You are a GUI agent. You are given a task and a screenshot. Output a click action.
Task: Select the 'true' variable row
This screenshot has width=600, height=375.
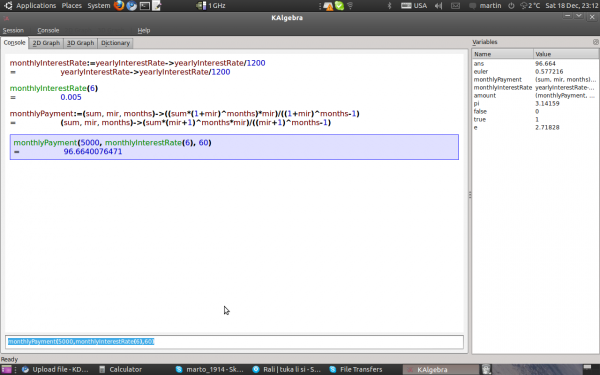coord(535,120)
